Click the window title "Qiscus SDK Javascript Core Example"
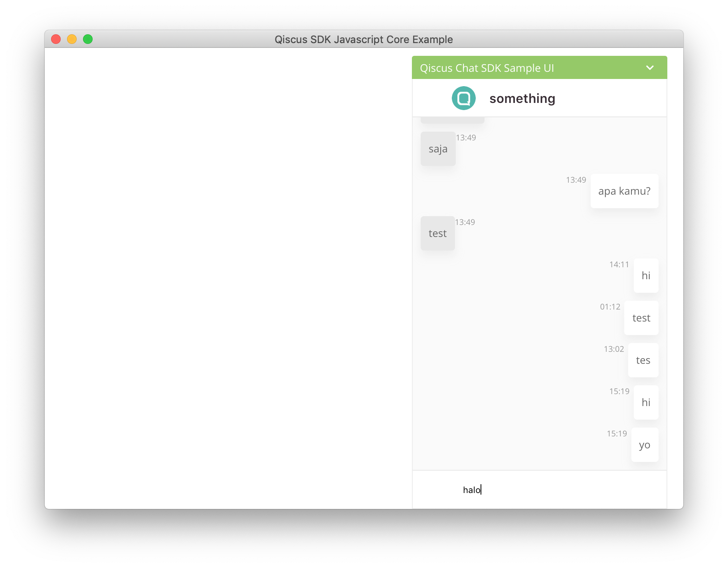728x568 pixels. click(364, 39)
